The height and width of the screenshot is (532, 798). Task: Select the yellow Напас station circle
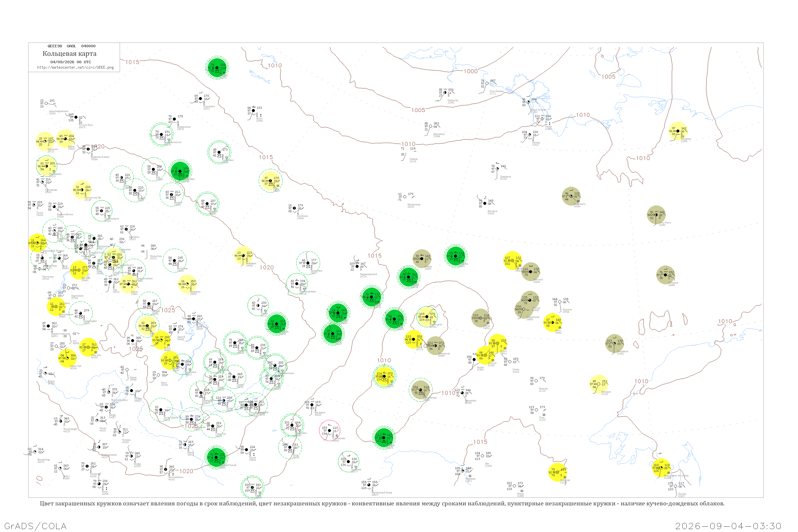point(65,139)
